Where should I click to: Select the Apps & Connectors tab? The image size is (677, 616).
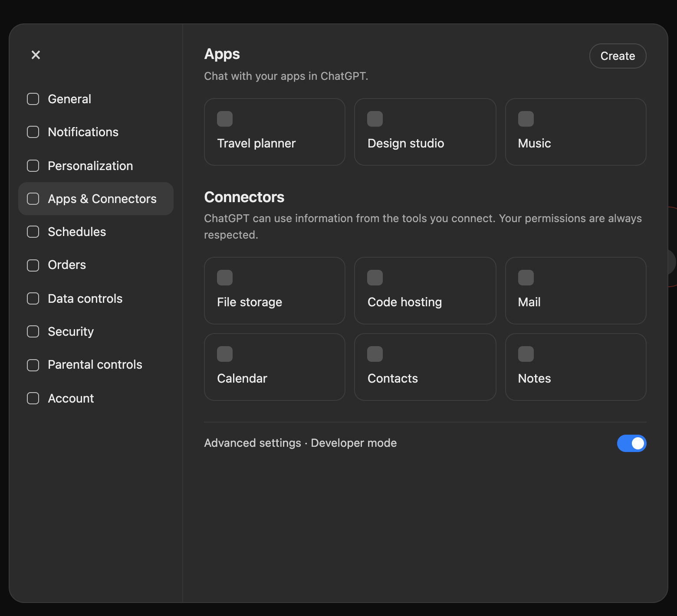pos(96,199)
